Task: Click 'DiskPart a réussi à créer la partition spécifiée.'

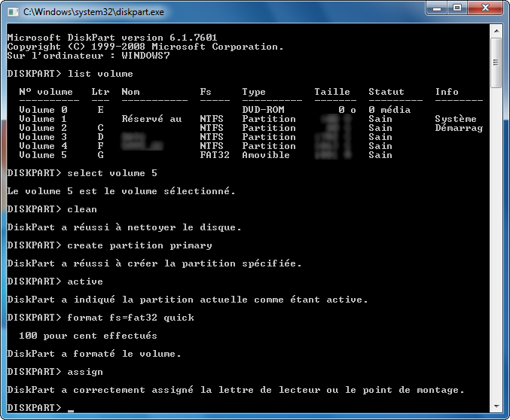Action: point(154,263)
